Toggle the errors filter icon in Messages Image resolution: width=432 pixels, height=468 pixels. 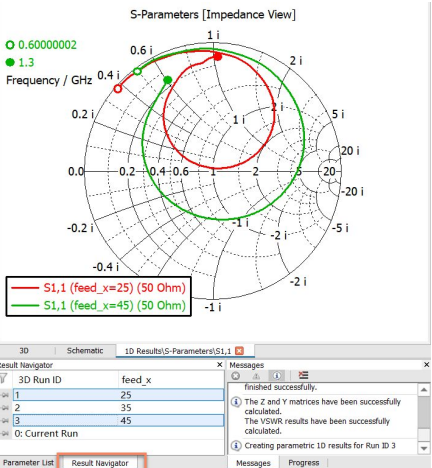(236, 376)
